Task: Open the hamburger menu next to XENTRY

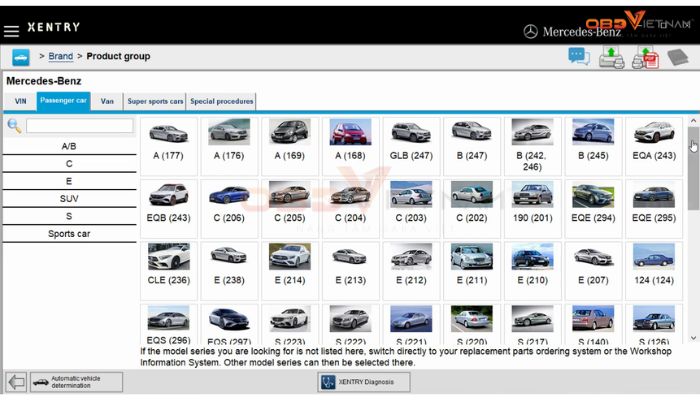Action: (x=11, y=30)
